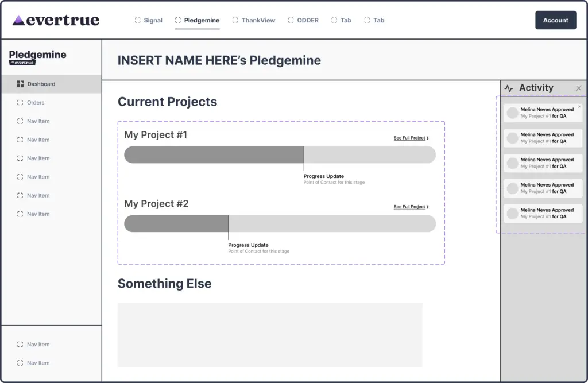Click the Activity pulse icon
The image size is (588, 383).
coord(509,88)
